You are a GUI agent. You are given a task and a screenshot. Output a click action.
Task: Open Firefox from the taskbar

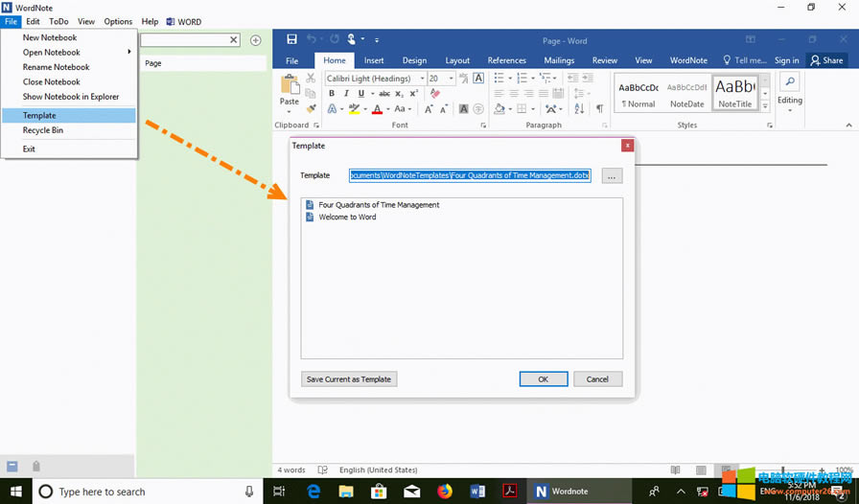tap(444, 492)
